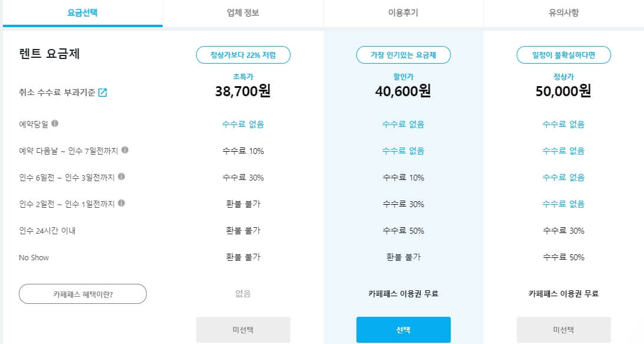
Task: Click the 취소 수수료 부과기준 link
Action: [56, 92]
